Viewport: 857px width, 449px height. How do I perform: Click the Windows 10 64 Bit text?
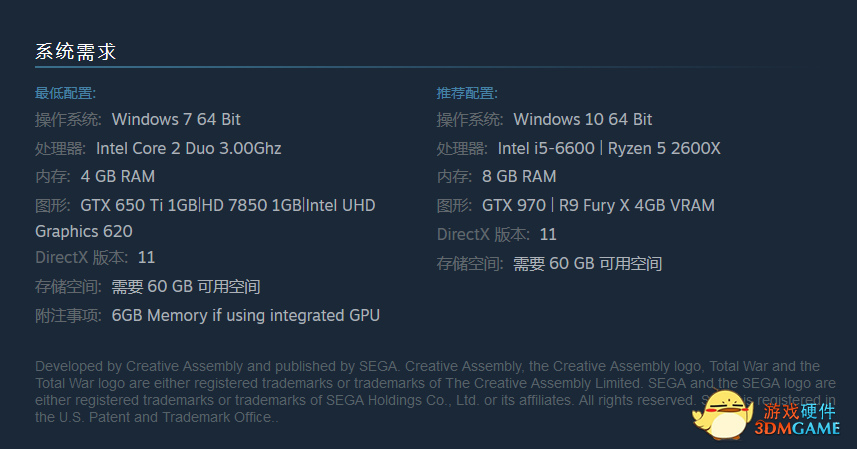click(583, 120)
